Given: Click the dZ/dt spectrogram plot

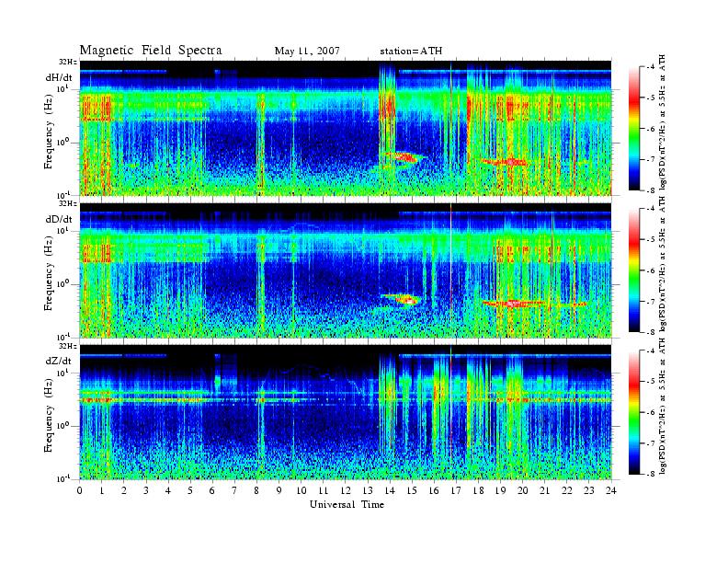Looking at the screenshot, I should 346,412.
